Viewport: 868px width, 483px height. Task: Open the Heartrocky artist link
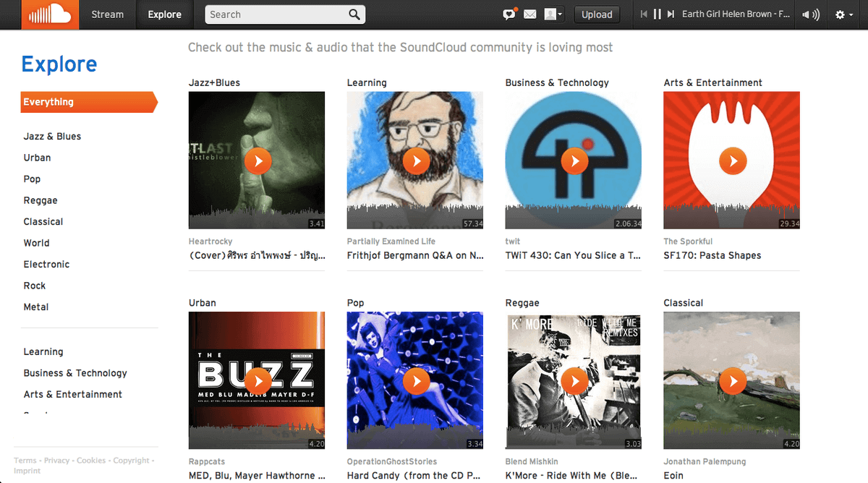[x=210, y=241]
